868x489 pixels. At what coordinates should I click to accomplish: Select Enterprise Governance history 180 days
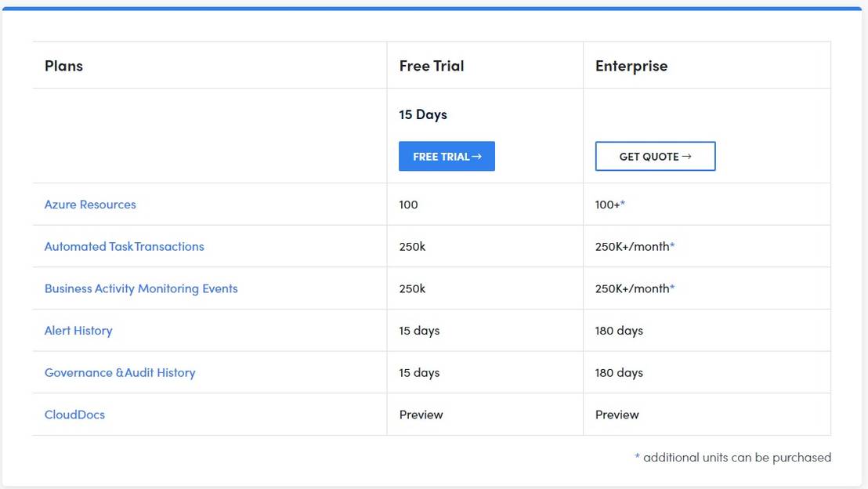[x=619, y=373]
